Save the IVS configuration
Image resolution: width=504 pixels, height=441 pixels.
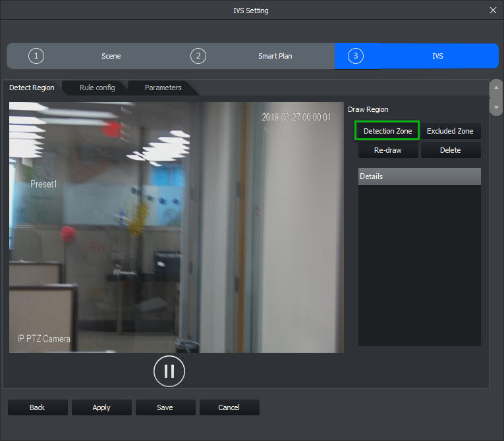click(x=165, y=407)
